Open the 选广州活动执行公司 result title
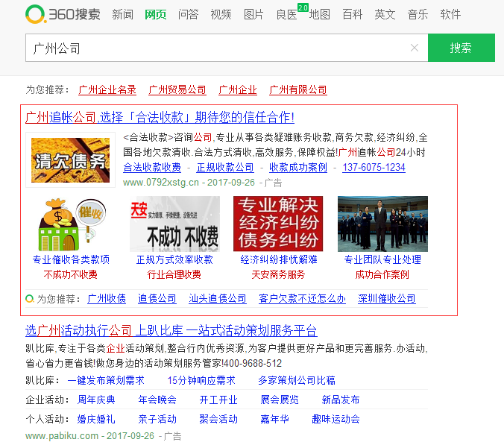Image resolution: width=504 pixels, height=448 pixels. point(171,330)
